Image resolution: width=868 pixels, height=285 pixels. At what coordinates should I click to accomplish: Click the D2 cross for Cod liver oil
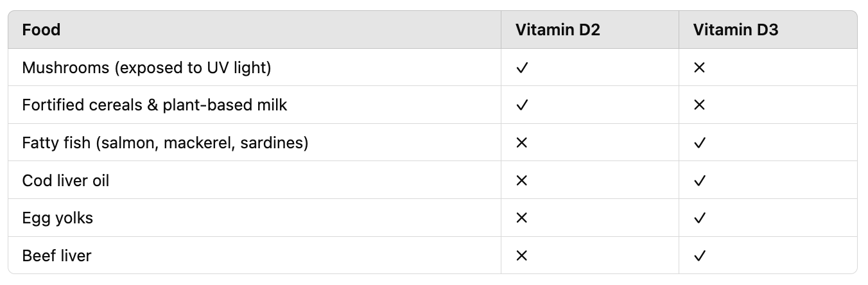(522, 180)
